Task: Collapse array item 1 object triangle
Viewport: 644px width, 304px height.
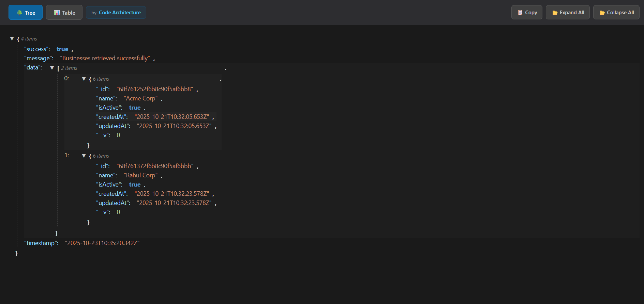Action: (84, 156)
